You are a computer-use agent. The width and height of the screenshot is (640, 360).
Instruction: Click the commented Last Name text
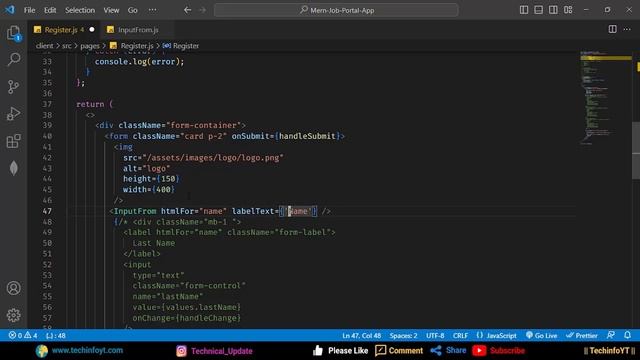pyautogui.click(x=153, y=243)
